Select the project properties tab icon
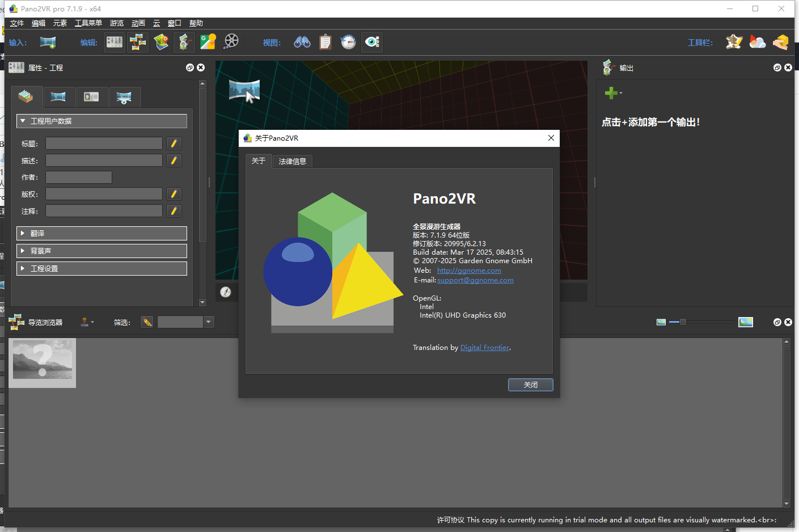Screen dimensions: 799x532 [27, 97]
